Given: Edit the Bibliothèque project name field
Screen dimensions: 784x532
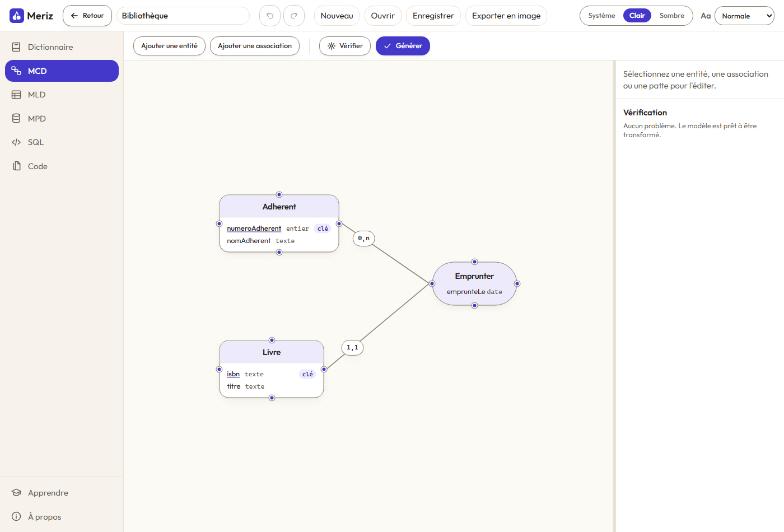Looking at the screenshot, I should [183, 16].
